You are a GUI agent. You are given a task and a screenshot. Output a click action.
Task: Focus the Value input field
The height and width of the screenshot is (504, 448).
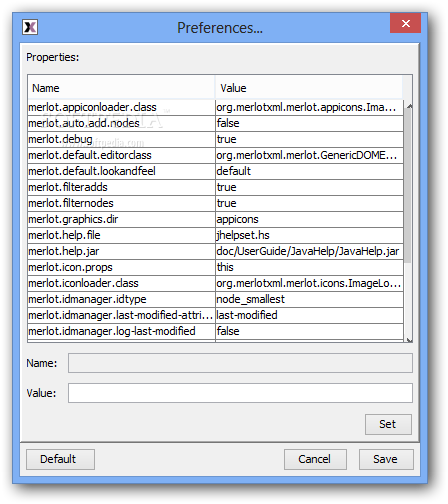240,393
